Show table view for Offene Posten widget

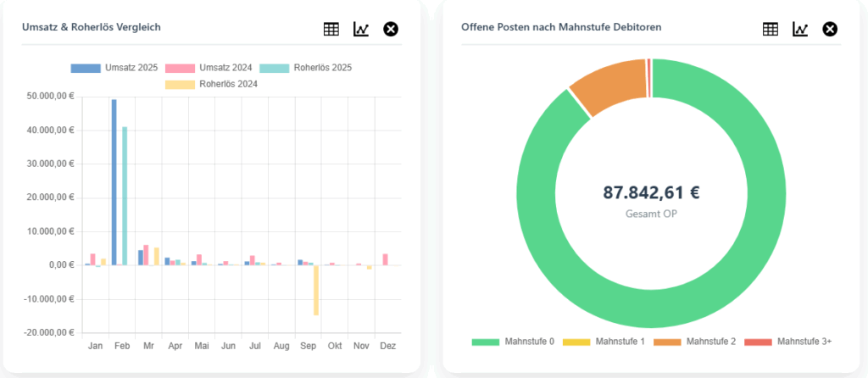click(x=771, y=30)
